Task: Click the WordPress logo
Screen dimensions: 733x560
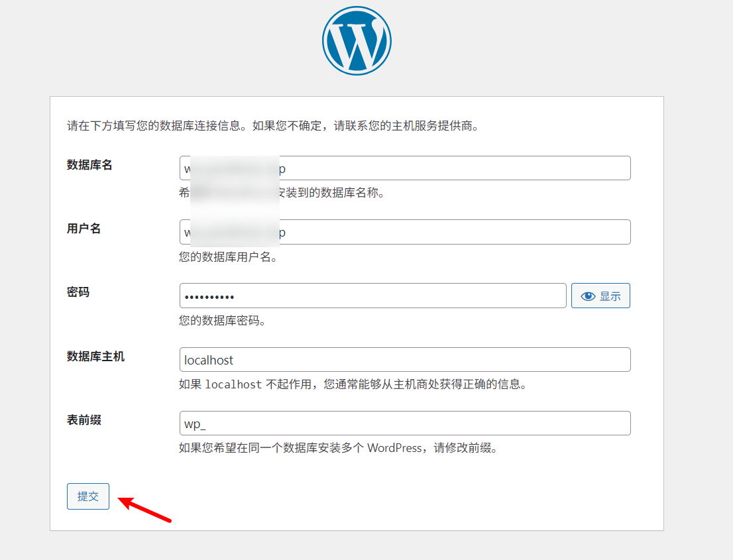Action: (357, 40)
